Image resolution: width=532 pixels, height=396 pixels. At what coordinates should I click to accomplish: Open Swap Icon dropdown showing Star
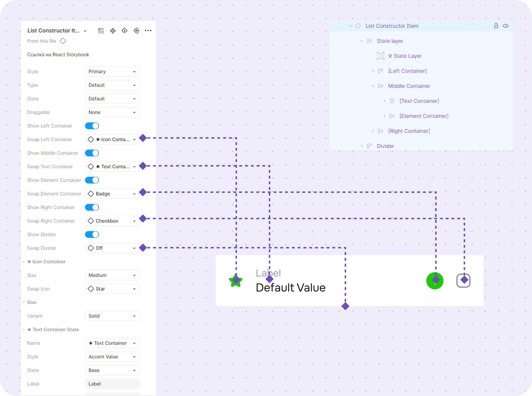pos(112,289)
